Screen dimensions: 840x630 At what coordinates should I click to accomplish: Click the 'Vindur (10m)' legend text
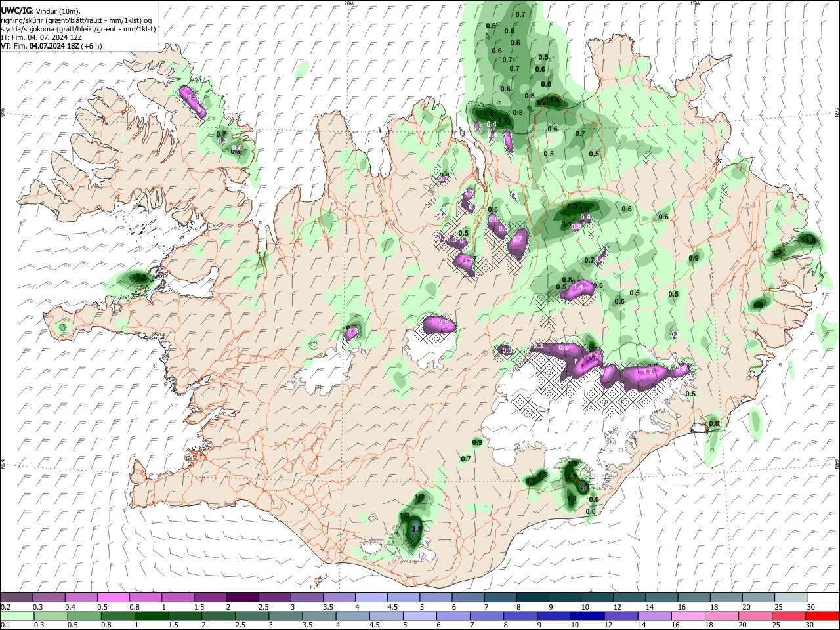[56, 11]
